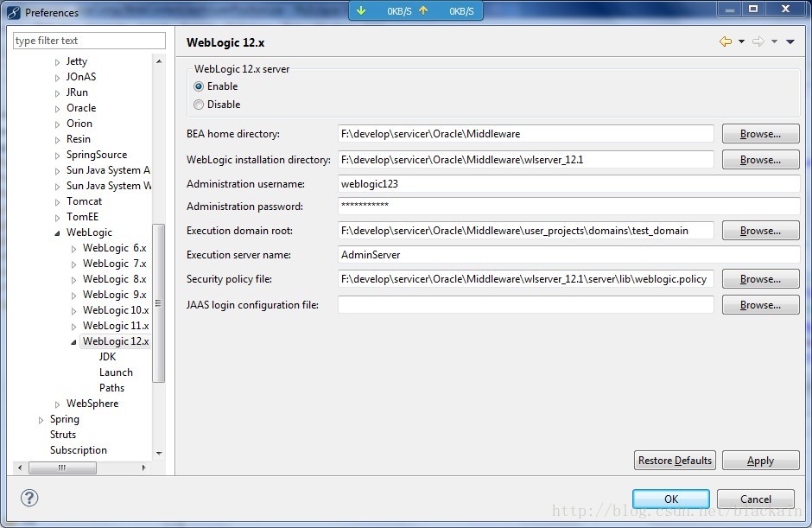812x528 pixels.
Task: Click the horizontal scroll left arrow
Action: [x=20, y=468]
